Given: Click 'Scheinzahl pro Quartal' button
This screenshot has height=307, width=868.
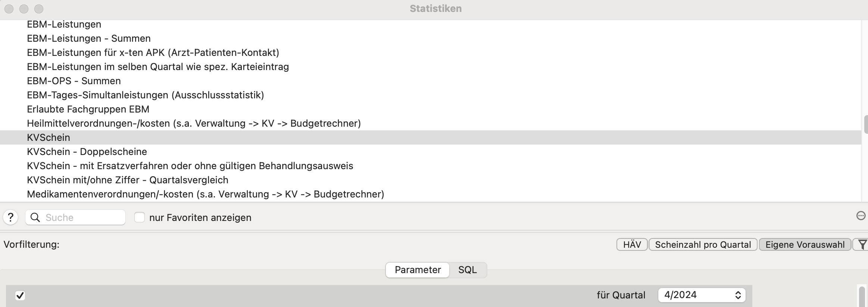Looking at the screenshot, I should point(703,245).
